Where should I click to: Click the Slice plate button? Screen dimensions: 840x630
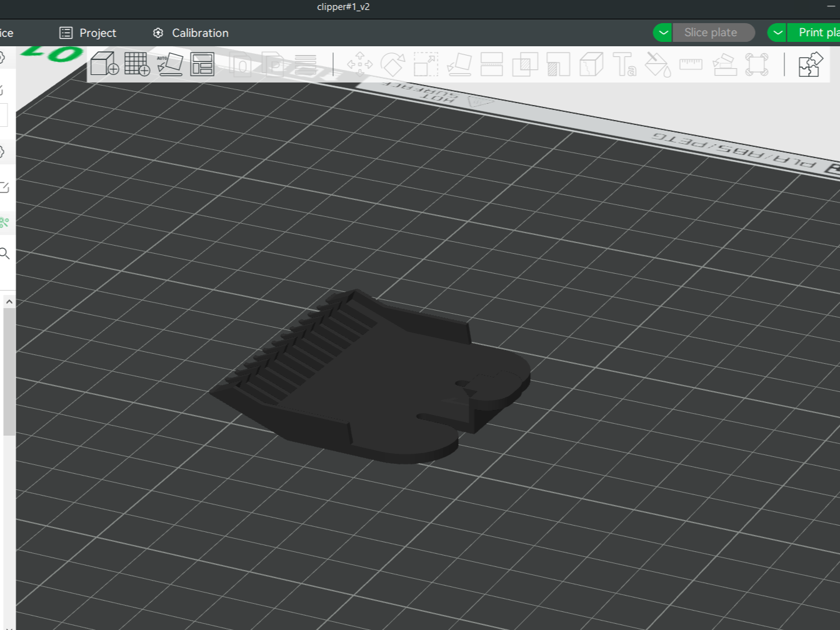coord(713,32)
